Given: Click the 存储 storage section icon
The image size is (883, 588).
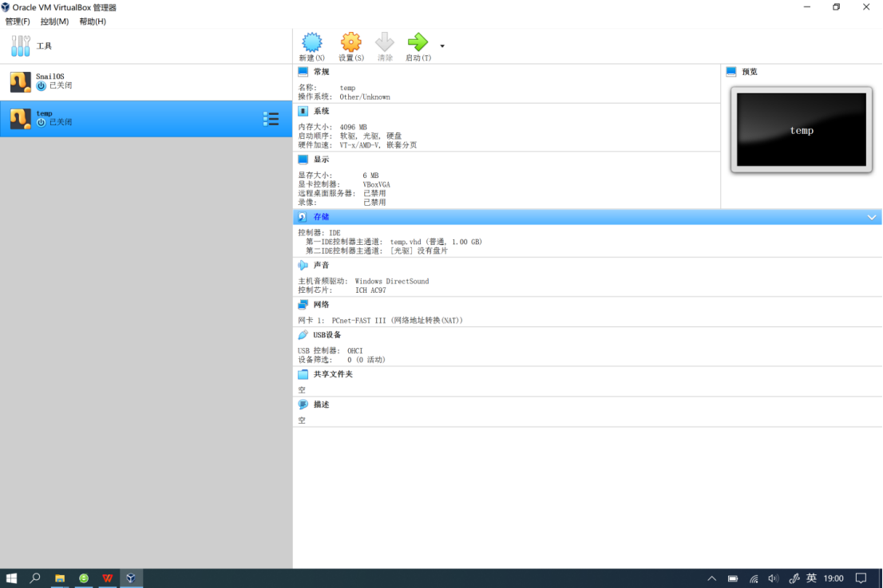Looking at the screenshot, I should click(303, 217).
